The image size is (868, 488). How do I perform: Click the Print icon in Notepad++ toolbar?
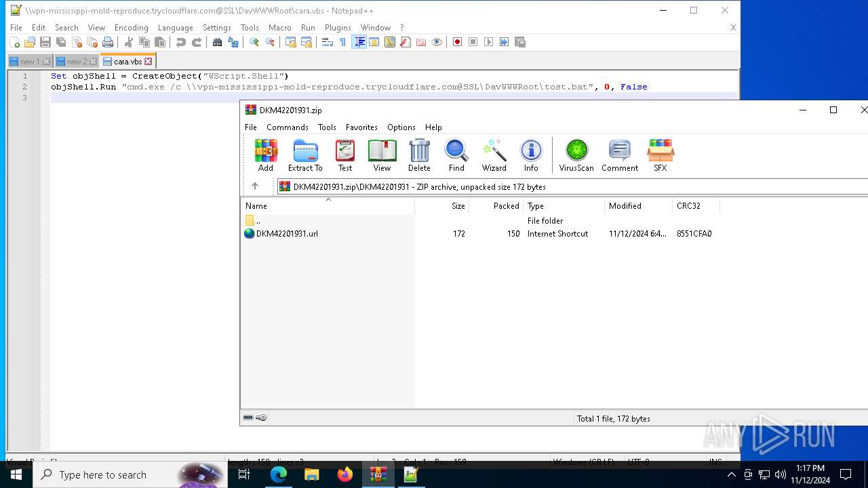tap(108, 42)
